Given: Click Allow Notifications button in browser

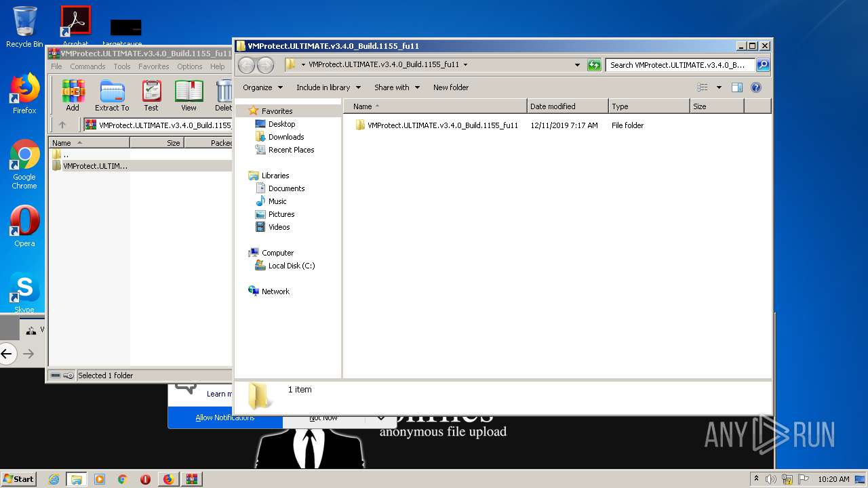Looking at the screenshot, I should click(x=225, y=418).
